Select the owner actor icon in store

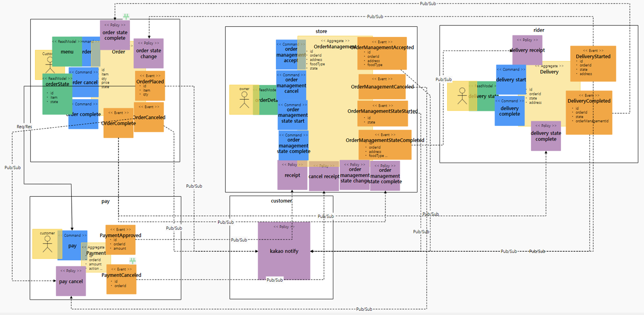244,100
